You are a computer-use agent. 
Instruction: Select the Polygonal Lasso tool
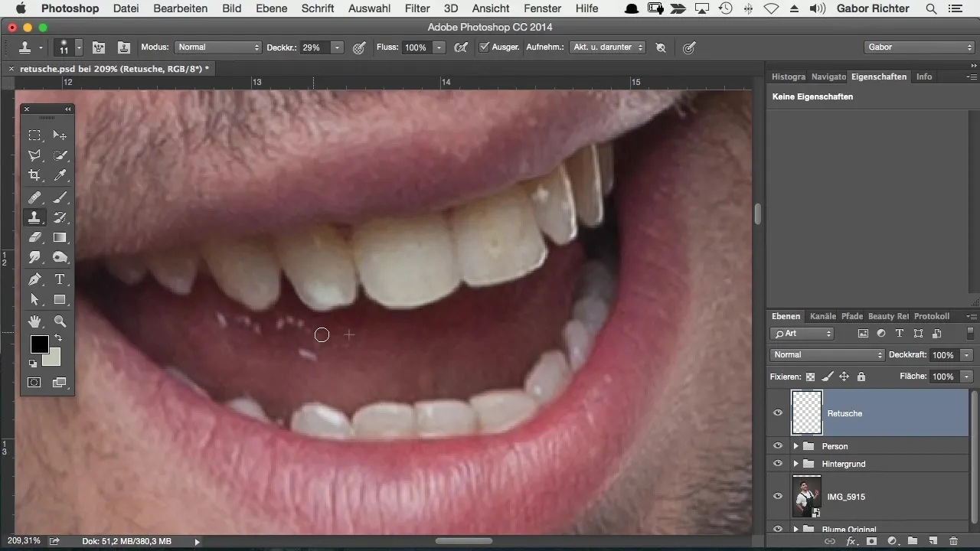click(x=34, y=155)
